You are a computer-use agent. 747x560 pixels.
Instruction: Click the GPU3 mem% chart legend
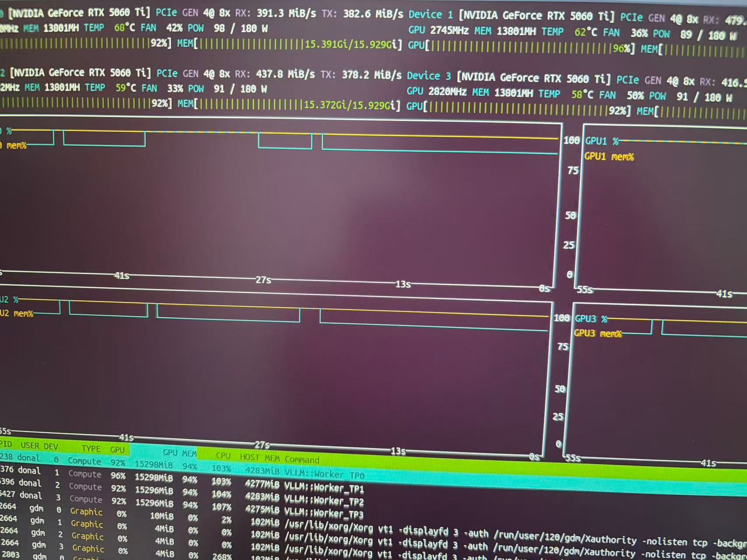click(x=598, y=333)
